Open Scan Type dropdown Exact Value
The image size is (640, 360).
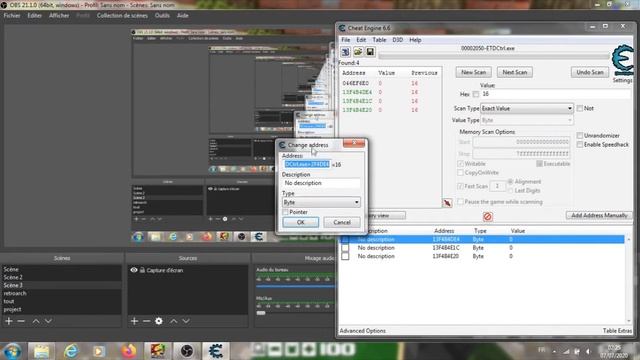[527, 109]
